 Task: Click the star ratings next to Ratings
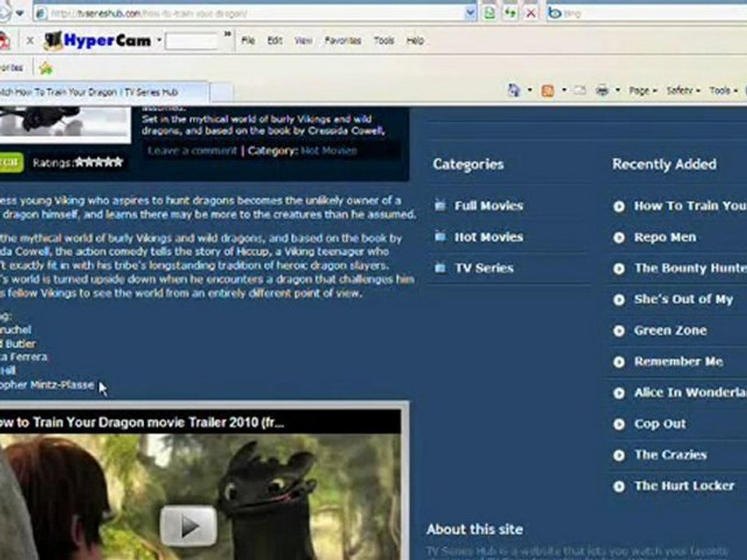click(x=99, y=163)
